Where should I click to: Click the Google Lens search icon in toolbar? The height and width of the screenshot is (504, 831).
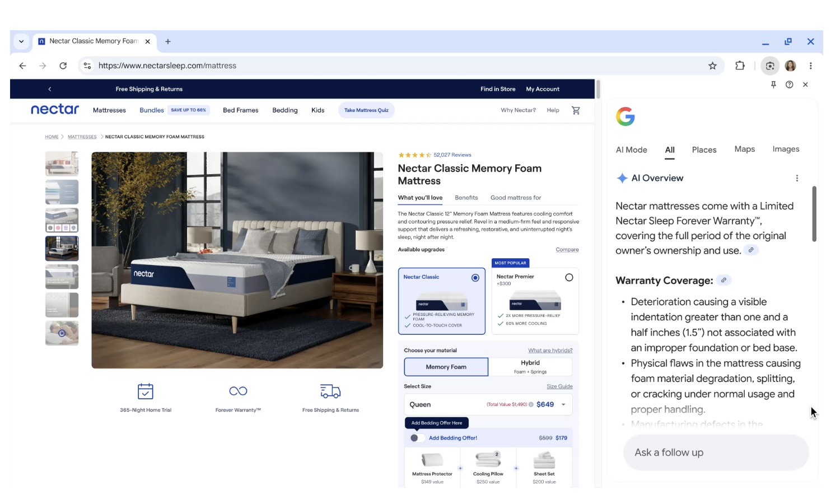coord(770,66)
